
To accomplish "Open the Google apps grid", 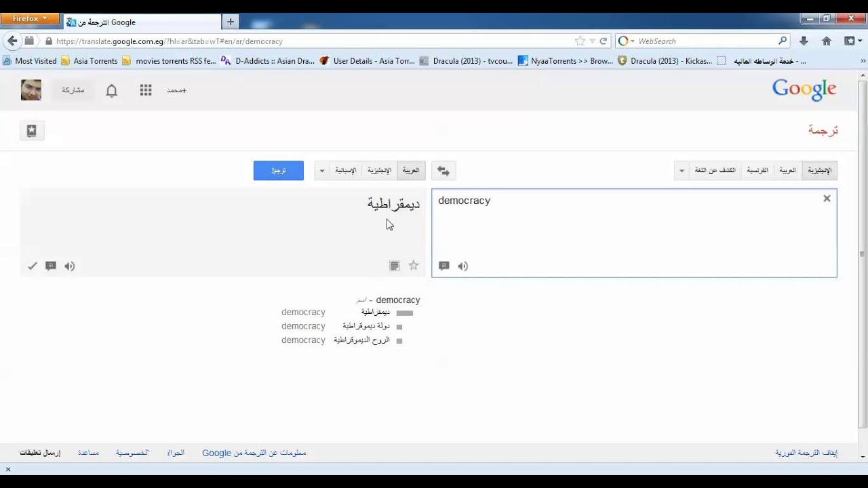I will pos(146,90).
